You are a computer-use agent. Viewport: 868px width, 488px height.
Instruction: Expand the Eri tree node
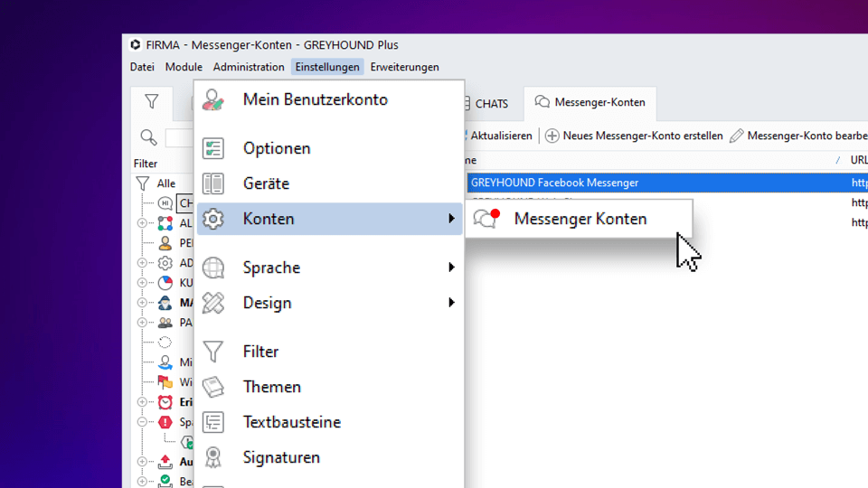142,402
